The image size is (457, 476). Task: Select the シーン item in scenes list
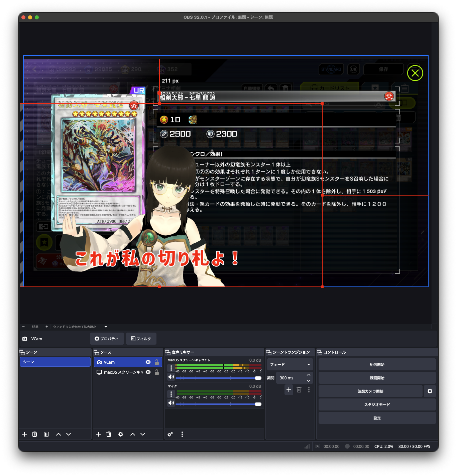[55, 362]
